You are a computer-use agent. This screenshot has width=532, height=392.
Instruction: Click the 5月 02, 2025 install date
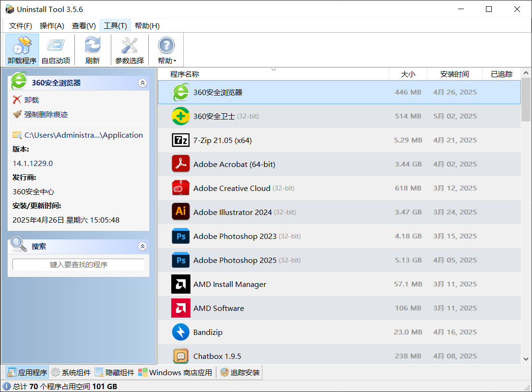[455, 116]
